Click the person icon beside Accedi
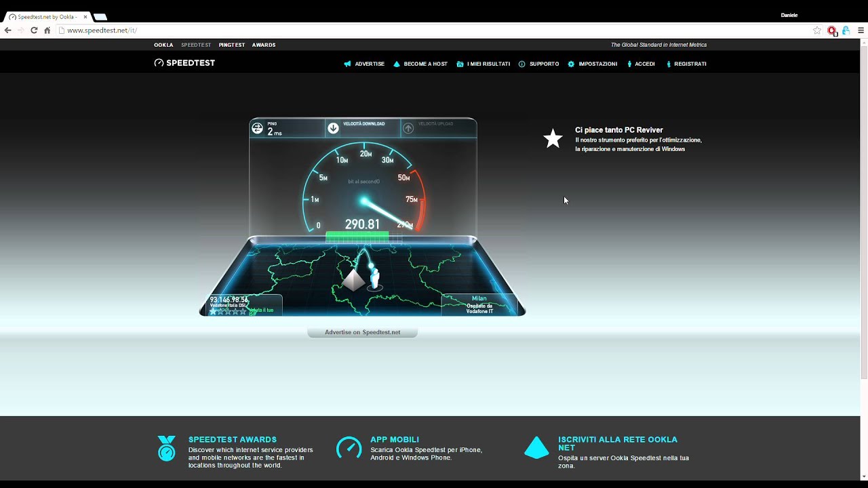Viewport: 868px width, 488px height. click(629, 64)
